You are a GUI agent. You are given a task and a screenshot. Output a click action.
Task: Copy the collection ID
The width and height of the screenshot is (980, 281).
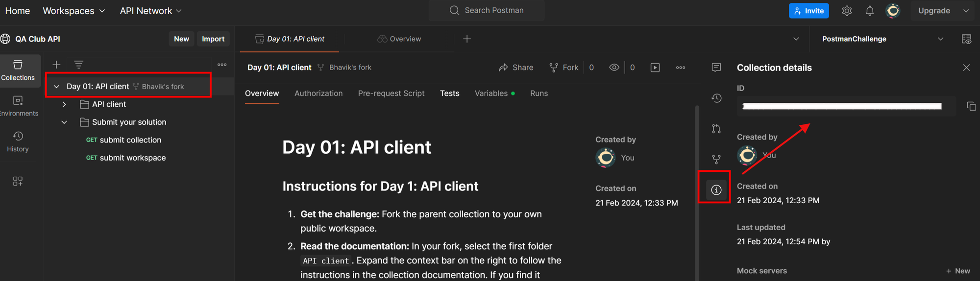click(x=971, y=106)
